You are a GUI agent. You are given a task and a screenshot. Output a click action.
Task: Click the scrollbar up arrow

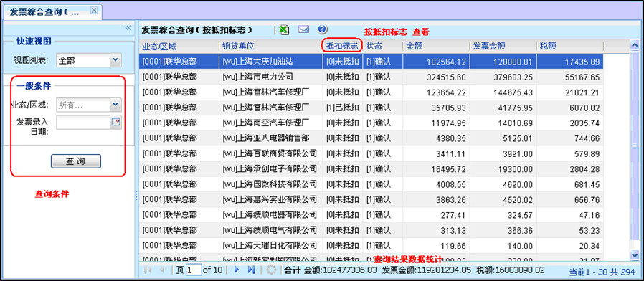(635, 45)
